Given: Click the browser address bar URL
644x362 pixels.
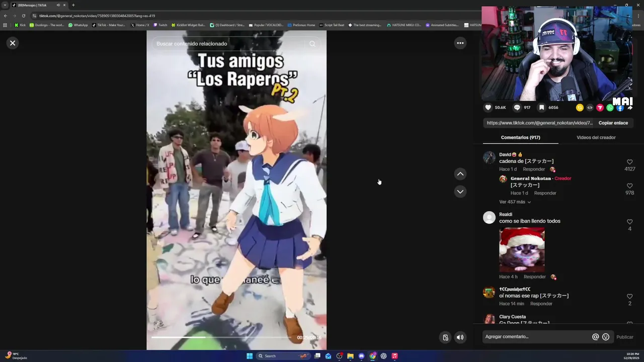Looking at the screenshot, I should 97,16.
